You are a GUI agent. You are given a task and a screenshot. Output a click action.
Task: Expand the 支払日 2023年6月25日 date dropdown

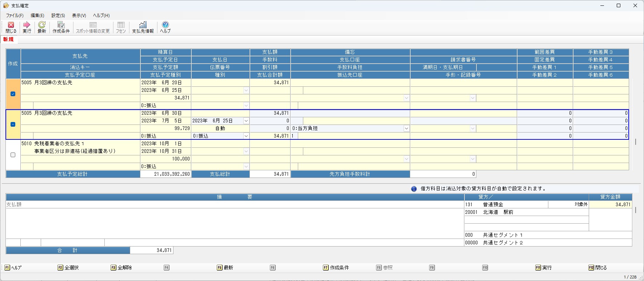coord(246,121)
